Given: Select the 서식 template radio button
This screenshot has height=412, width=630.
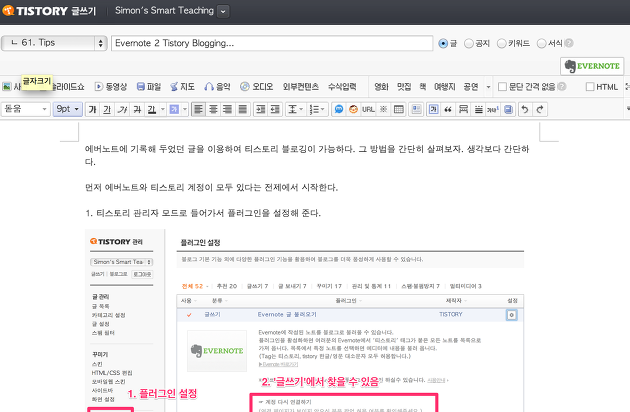Looking at the screenshot, I should pyautogui.click(x=542, y=43).
